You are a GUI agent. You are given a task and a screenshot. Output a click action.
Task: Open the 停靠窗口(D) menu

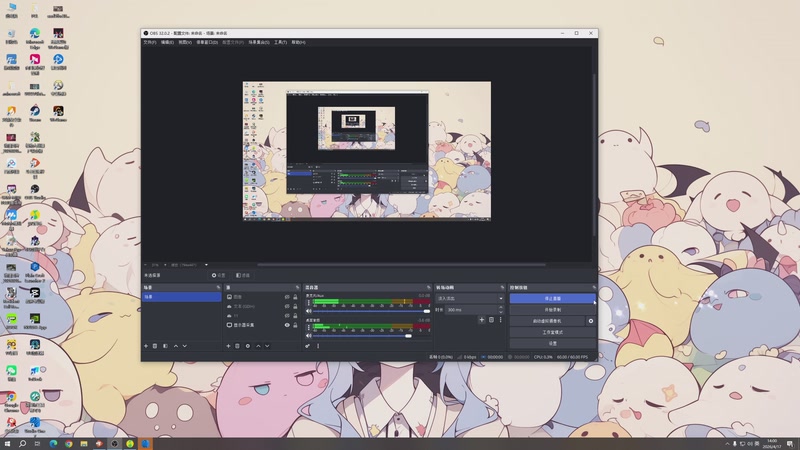(207, 42)
